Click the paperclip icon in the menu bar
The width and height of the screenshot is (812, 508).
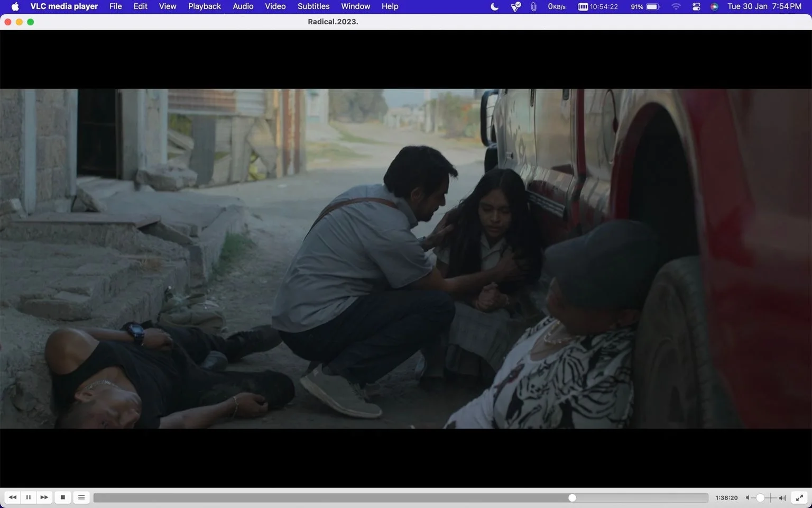pos(533,6)
